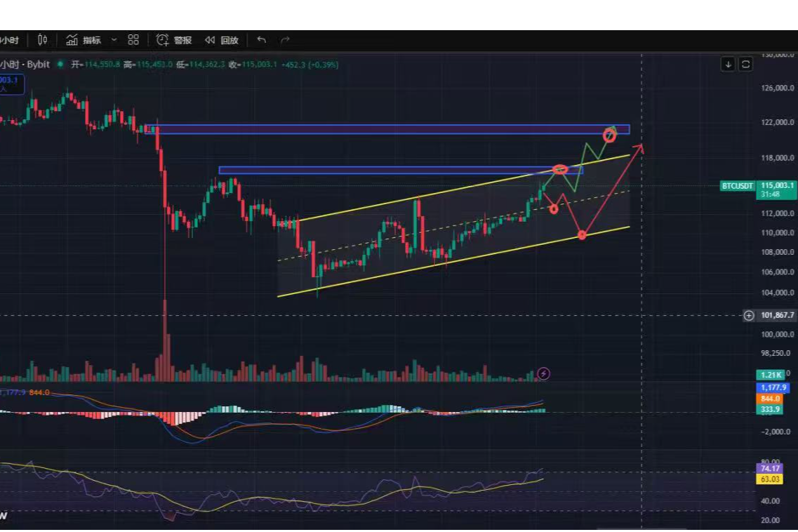Click the plus icon beside price 101,867.7
The width and height of the screenshot is (798, 532).
click(749, 316)
